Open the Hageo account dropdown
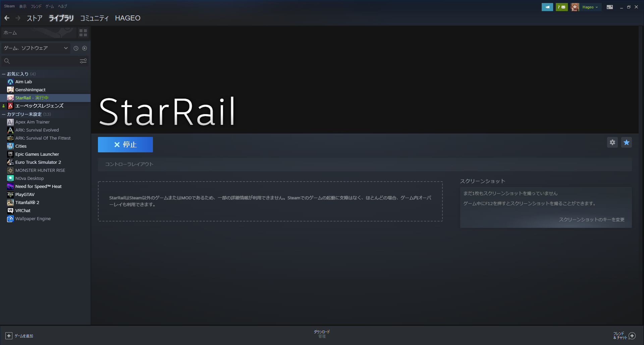The width and height of the screenshot is (644, 345). (x=589, y=7)
